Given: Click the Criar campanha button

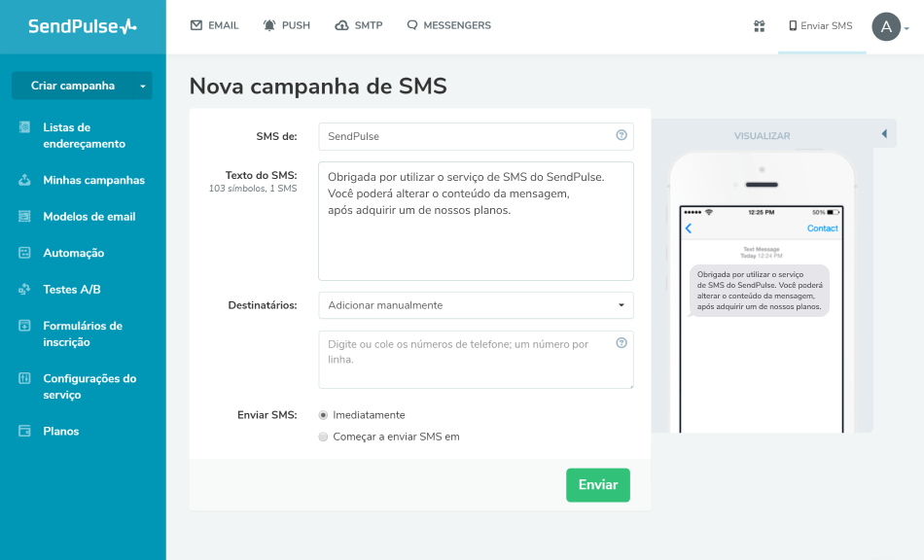Looking at the screenshot, I should coord(73,86).
